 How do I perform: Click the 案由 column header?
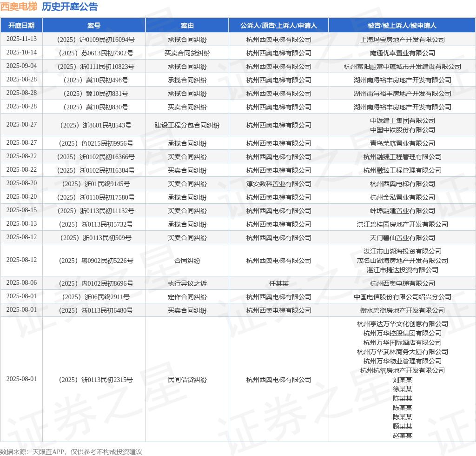[187, 26]
